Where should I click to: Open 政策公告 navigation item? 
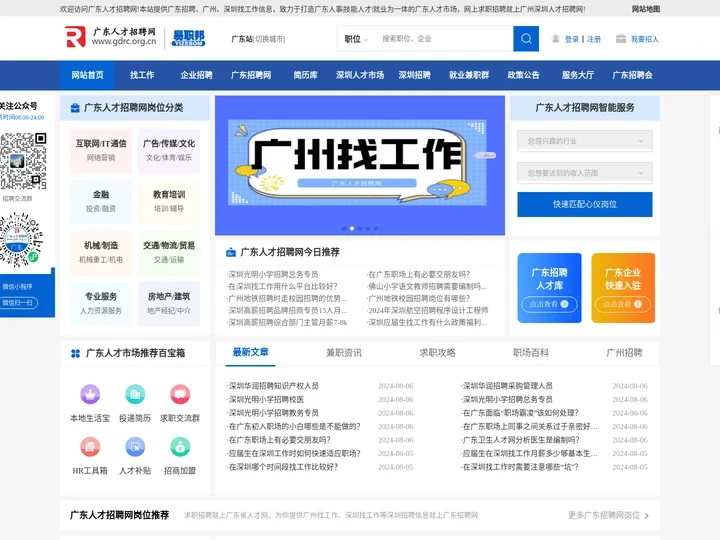(523, 75)
